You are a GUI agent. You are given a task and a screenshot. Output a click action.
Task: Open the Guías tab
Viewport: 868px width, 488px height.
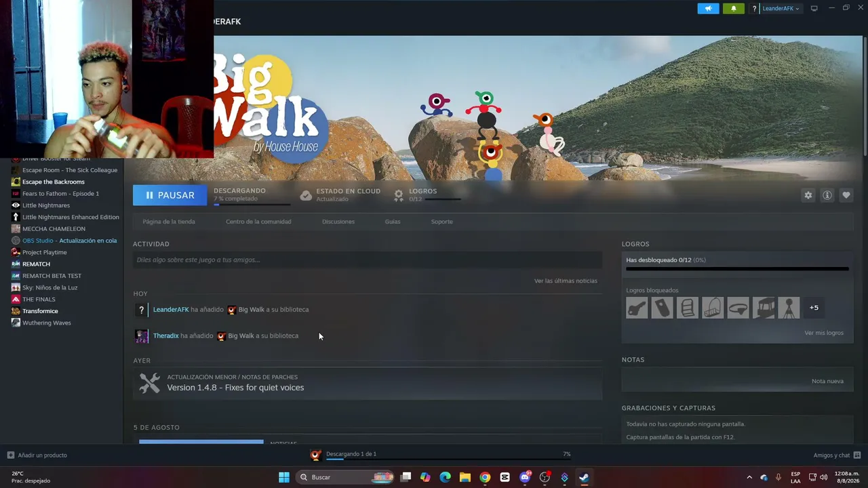pos(393,222)
